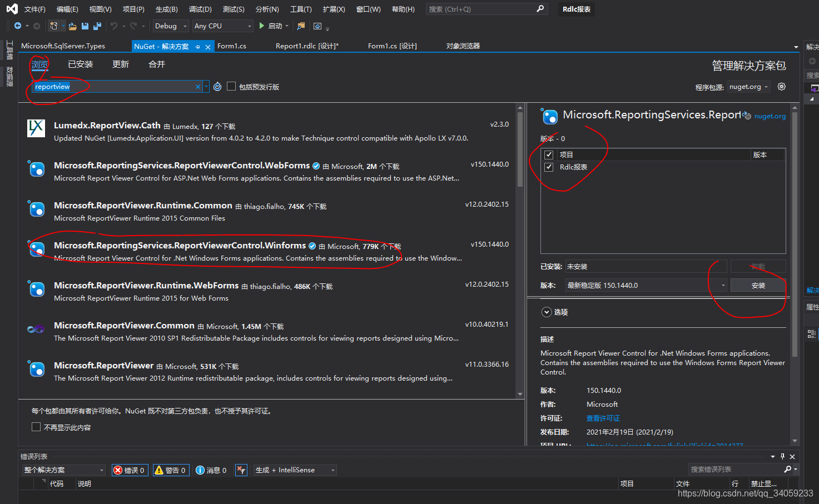This screenshot has height=504, width=819.
Task: Open the Tools menu 工具(T)
Action: pyautogui.click(x=301, y=9)
